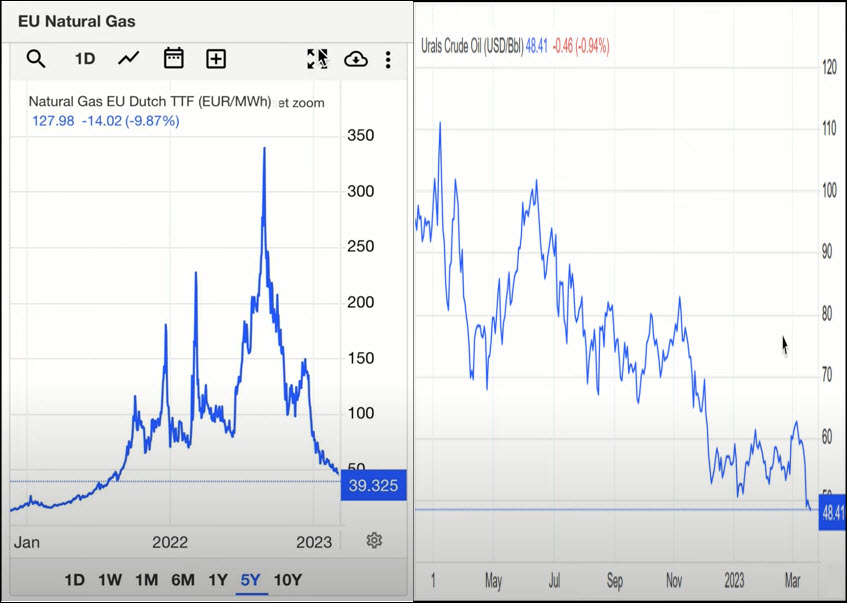Switch to the 10Y time range
Image resolution: width=847 pixels, height=603 pixels.
288,580
